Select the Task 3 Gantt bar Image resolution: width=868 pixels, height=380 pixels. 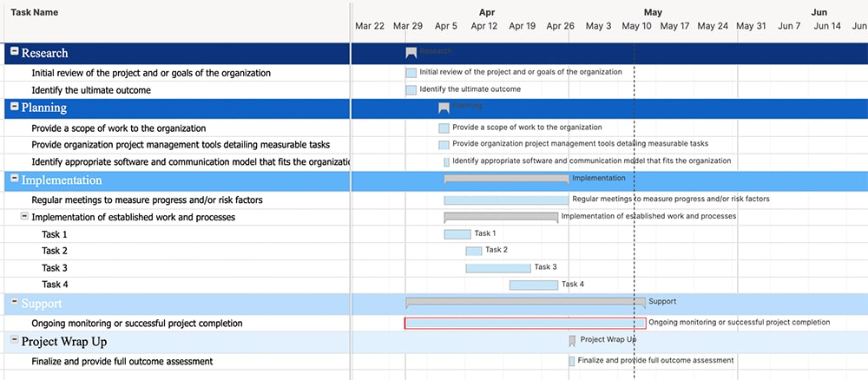(x=498, y=268)
